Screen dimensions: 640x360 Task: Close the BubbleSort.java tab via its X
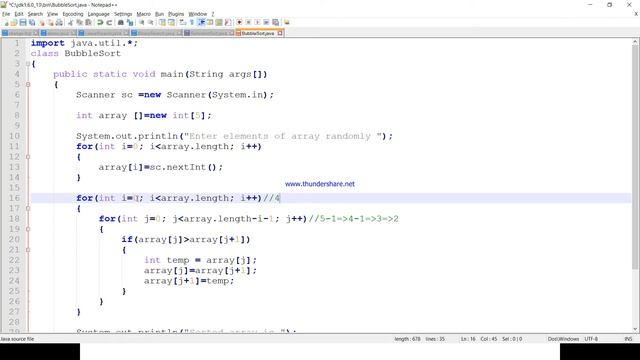tap(280, 33)
